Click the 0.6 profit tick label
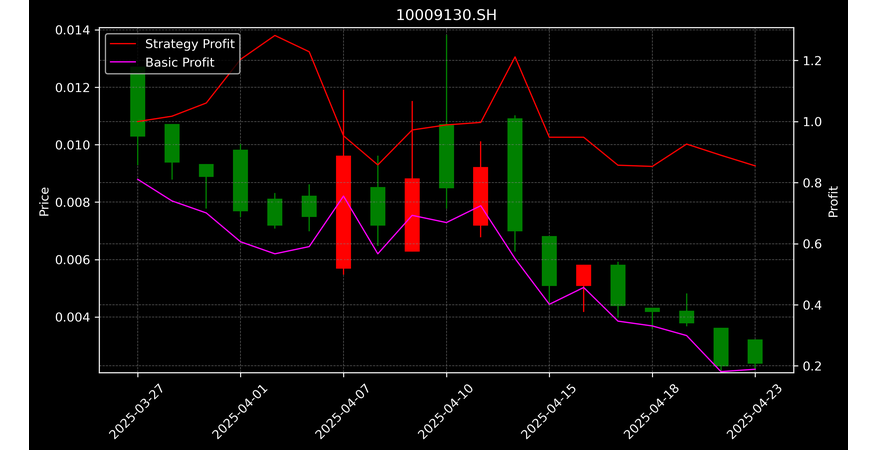878x450 pixels. point(811,244)
